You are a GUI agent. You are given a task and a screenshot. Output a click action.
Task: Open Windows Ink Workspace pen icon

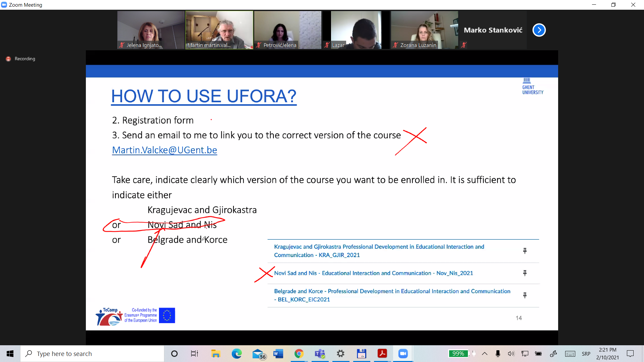pyautogui.click(x=553, y=354)
